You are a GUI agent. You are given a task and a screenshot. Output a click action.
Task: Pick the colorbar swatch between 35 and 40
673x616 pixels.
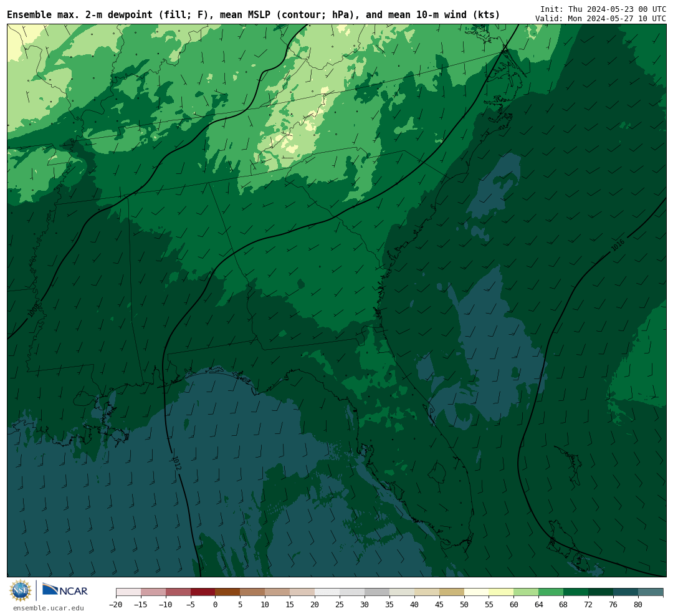pyautogui.click(x=402, y=592)
